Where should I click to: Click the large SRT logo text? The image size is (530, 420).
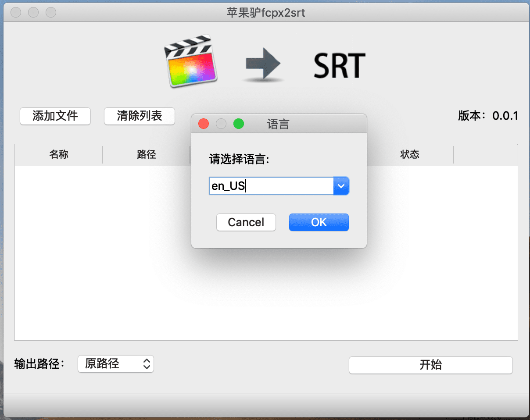point(340,66)
